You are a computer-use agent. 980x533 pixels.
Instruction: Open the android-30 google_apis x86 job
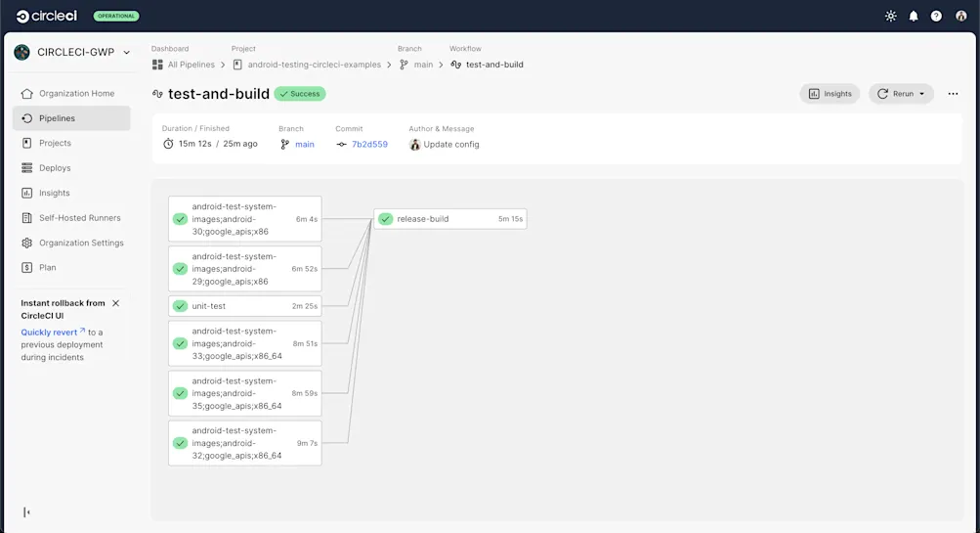point(245,219)
